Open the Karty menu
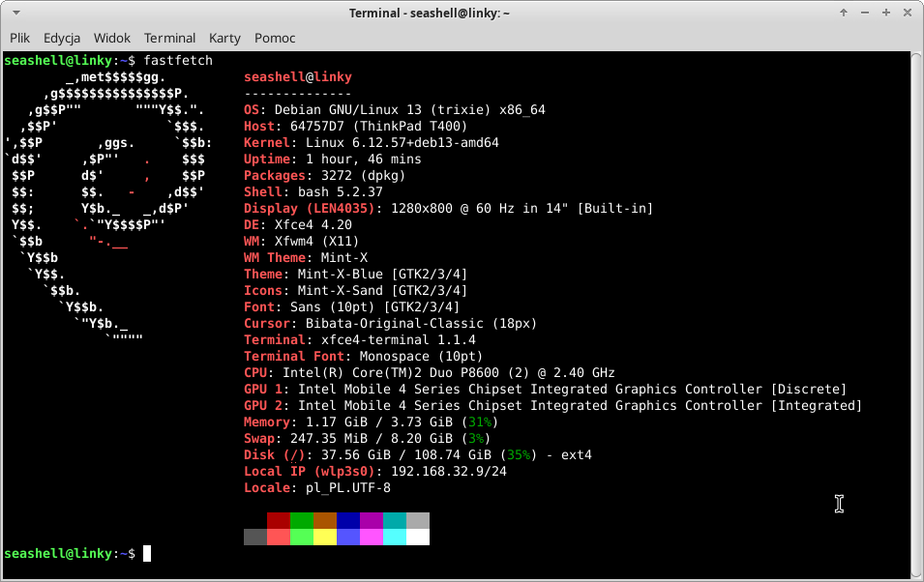This screenshot has width=924, height=582. tap(224, 38)
